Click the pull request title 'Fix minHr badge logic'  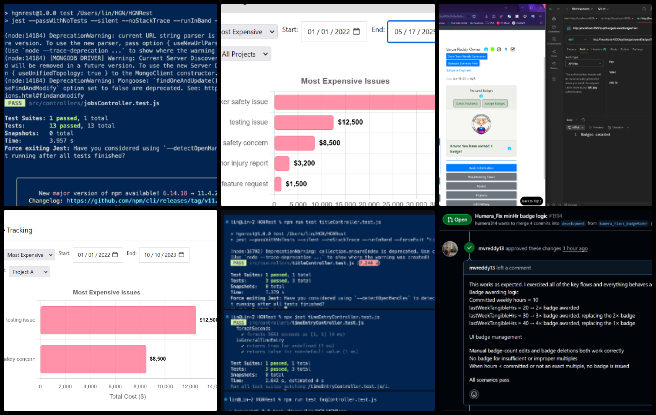[518, 216]
